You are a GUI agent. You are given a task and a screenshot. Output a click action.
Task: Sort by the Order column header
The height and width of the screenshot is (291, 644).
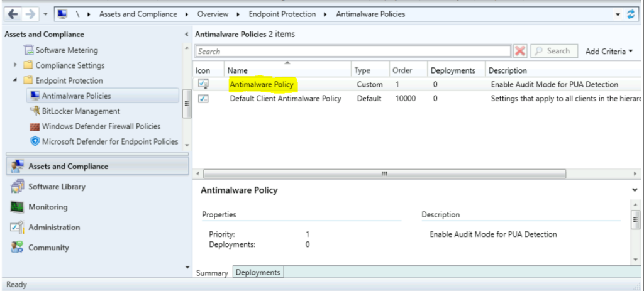[x=408, y=70]
